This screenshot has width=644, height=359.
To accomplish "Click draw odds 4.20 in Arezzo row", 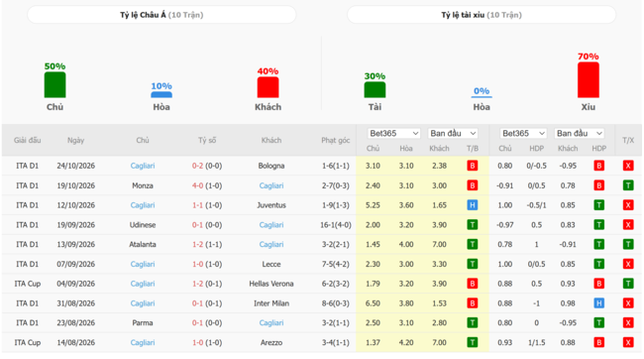I will click(406, 342).
